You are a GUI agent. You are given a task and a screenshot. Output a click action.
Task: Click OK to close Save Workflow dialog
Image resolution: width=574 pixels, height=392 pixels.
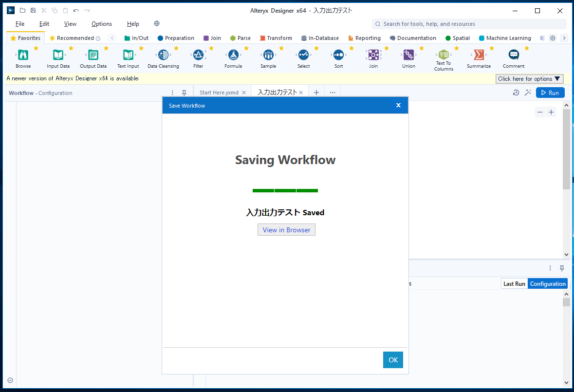coord(393,359)
